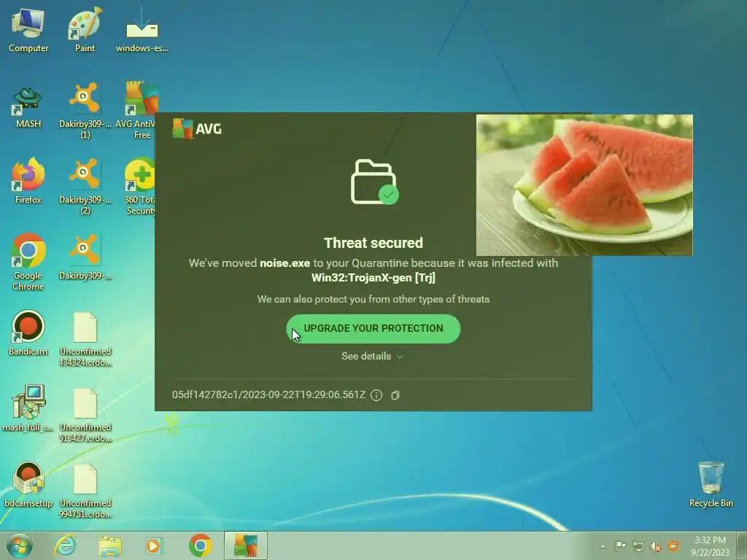Open network status icon in tray
Viewport: 747px width, 560px height.
pyautogui.click(x=638, y=546)
